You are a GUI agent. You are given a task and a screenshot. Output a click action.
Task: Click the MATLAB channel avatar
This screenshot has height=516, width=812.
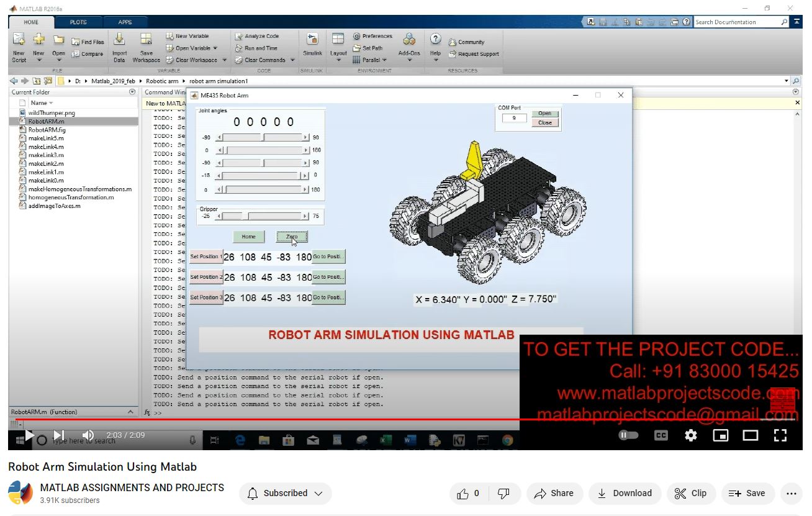pos(20,493)
